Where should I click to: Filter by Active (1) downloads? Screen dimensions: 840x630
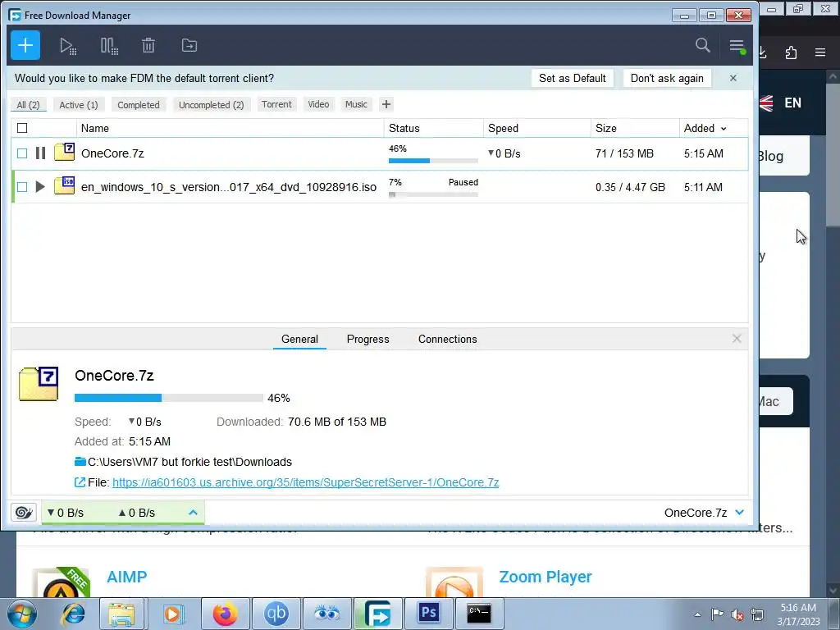79,105
